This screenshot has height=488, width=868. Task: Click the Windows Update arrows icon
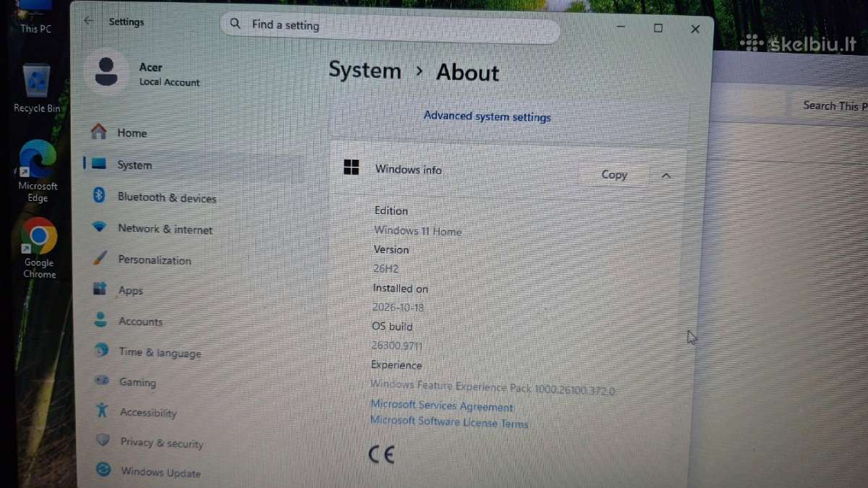click(103, 470)
